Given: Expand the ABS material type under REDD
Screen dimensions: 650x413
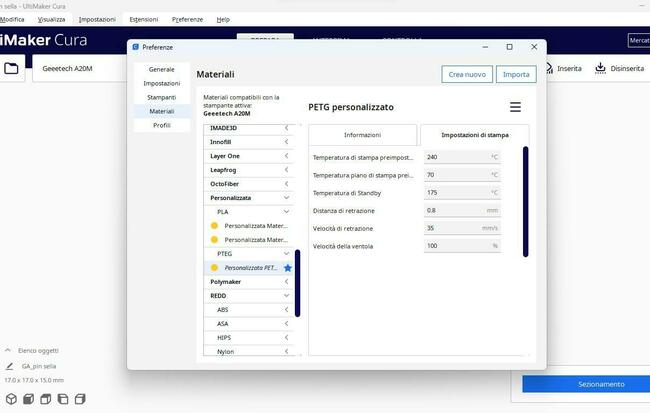Looking at the screenshot, I should point(287,310).
